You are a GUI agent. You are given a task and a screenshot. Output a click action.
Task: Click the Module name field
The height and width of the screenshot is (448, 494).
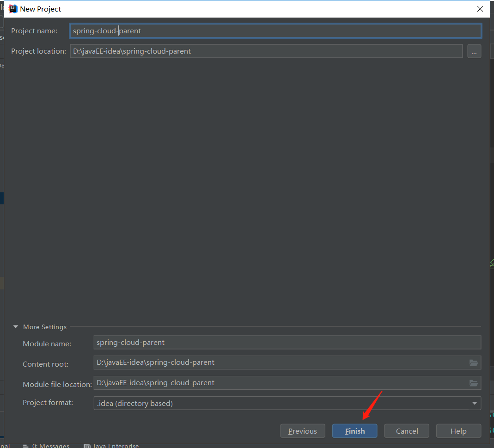tap(287, 343)
